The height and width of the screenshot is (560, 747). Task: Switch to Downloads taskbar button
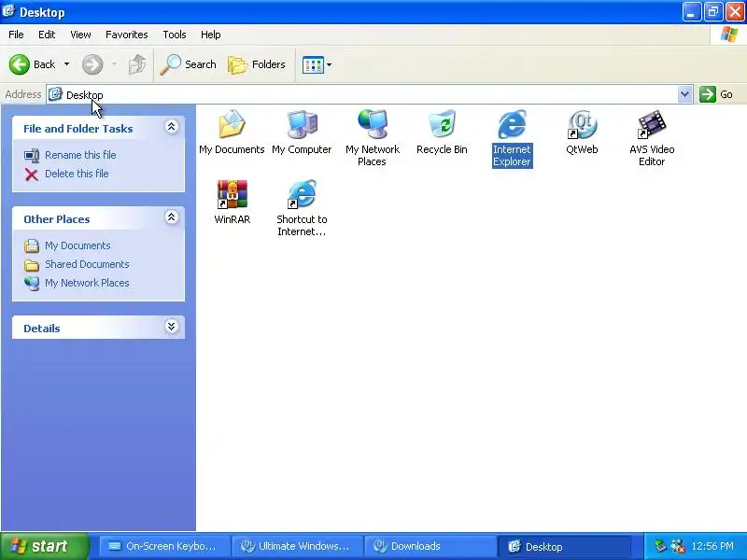coord(430,547)
